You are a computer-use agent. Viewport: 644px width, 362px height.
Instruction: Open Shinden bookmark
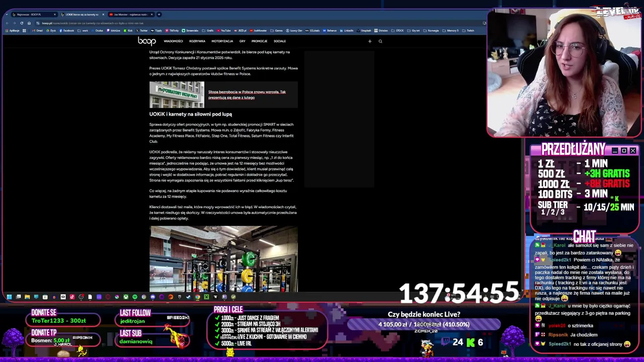pos(382,31)
